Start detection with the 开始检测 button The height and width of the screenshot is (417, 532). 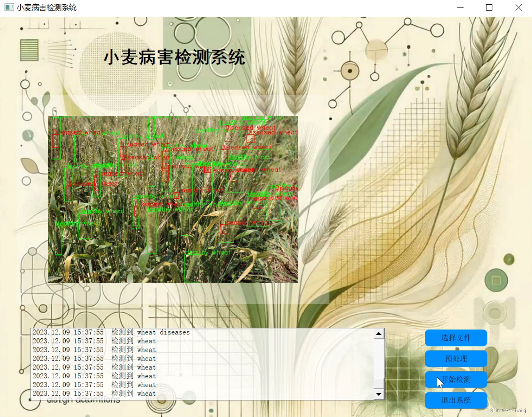[x=456, y=379]
